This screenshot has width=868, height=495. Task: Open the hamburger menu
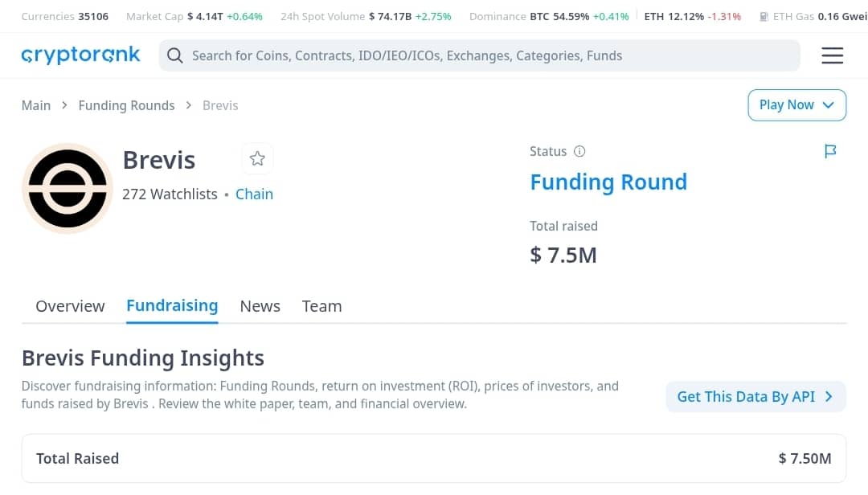point(832,55)
